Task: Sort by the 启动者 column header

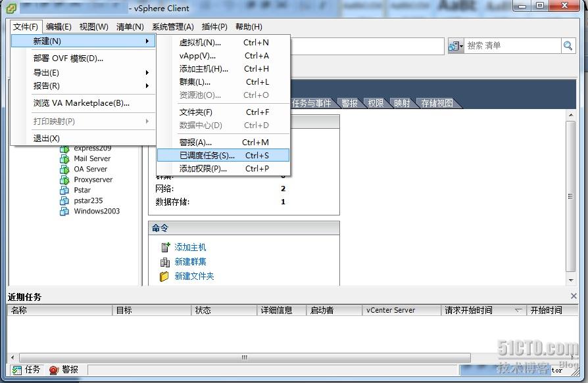Action: (334, 310)
